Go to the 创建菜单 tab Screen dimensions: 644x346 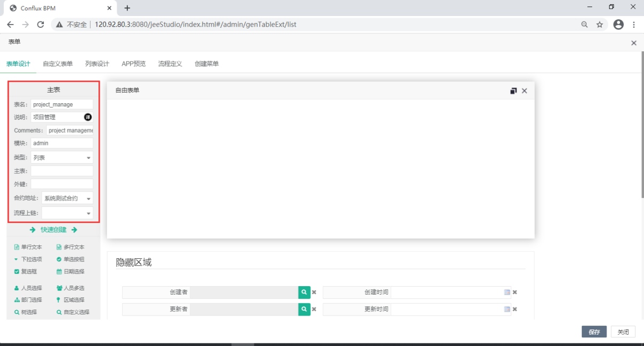pos(207,64)
